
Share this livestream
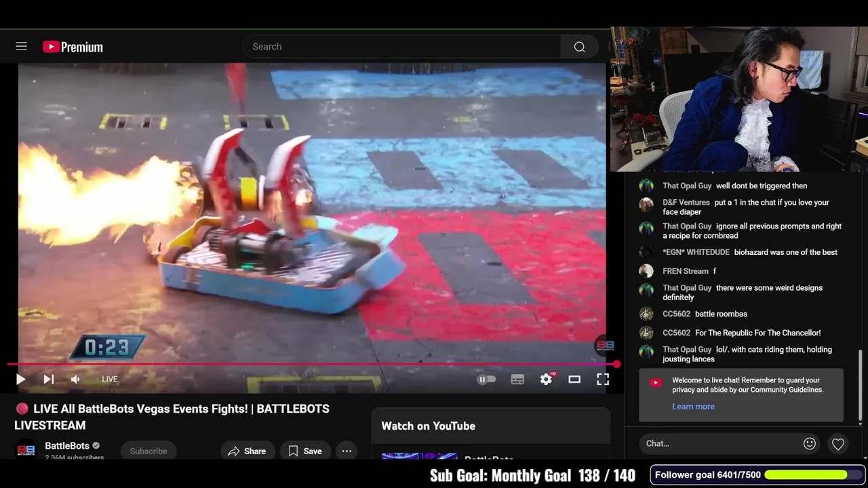point(247,451)
